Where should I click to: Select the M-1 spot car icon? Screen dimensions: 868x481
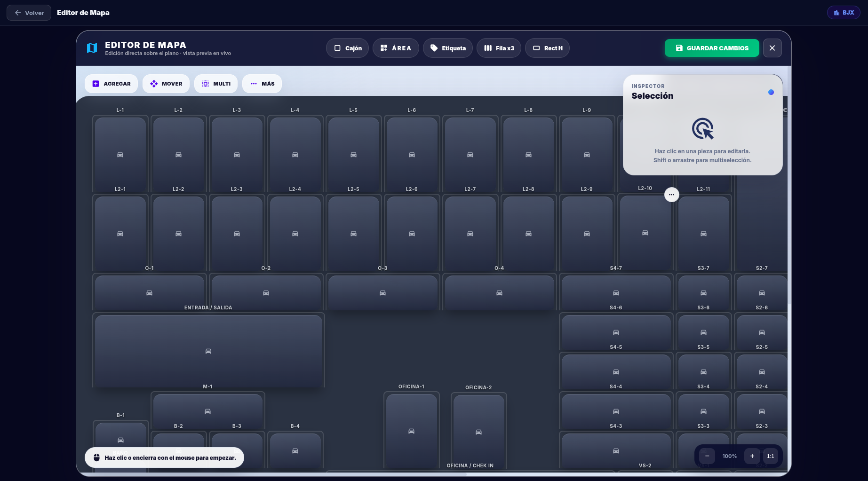207,411
